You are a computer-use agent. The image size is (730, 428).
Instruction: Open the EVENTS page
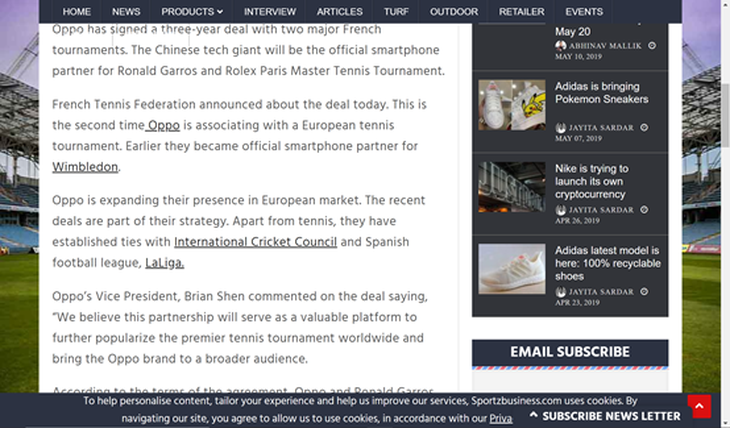coord(584,12)
